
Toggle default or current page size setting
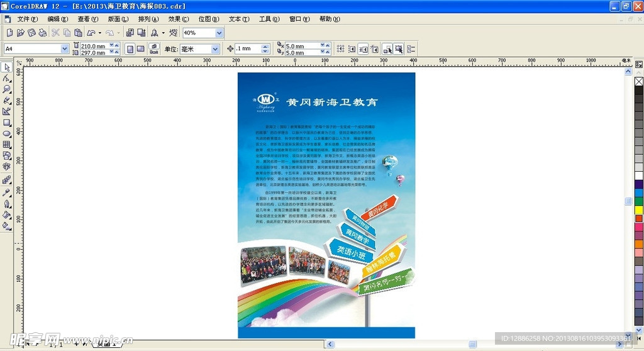tap(154, 49)
